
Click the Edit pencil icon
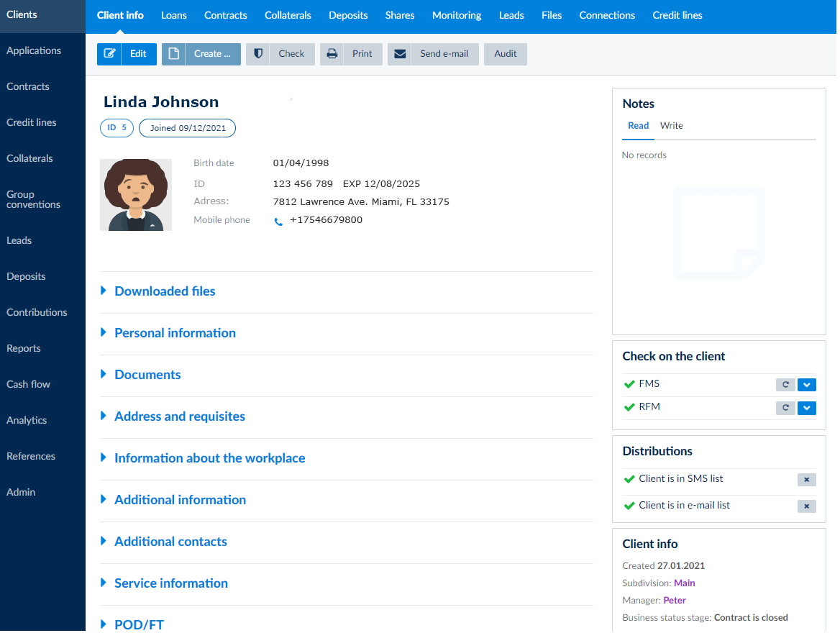point(109,54)
